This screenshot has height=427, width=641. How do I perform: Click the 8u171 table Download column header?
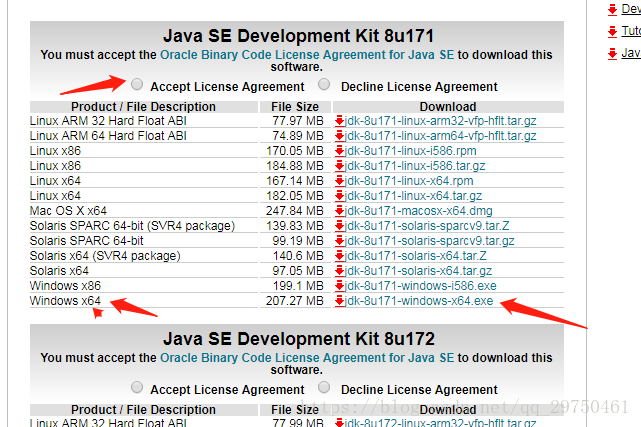coord(448,107)
